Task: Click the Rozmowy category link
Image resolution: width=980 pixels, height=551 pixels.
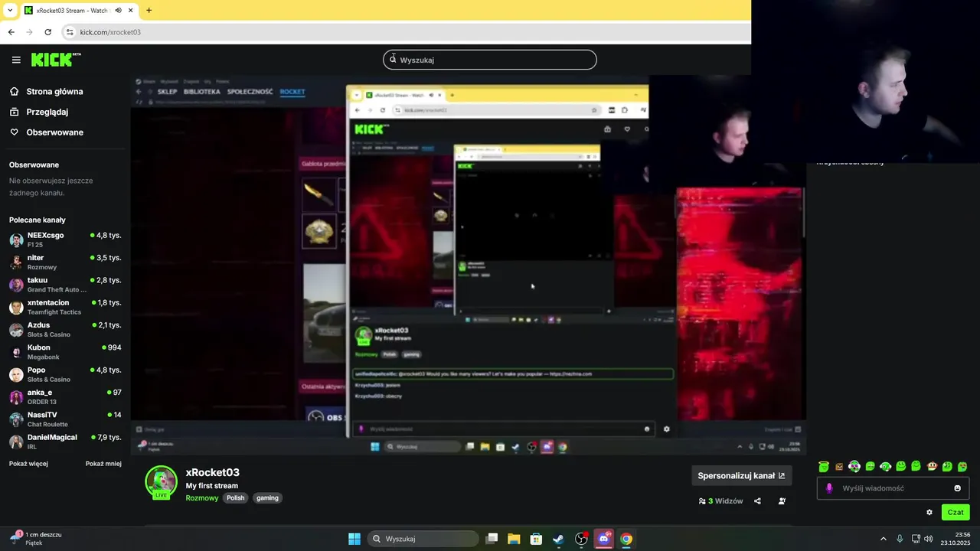Action: click(202, 498)
